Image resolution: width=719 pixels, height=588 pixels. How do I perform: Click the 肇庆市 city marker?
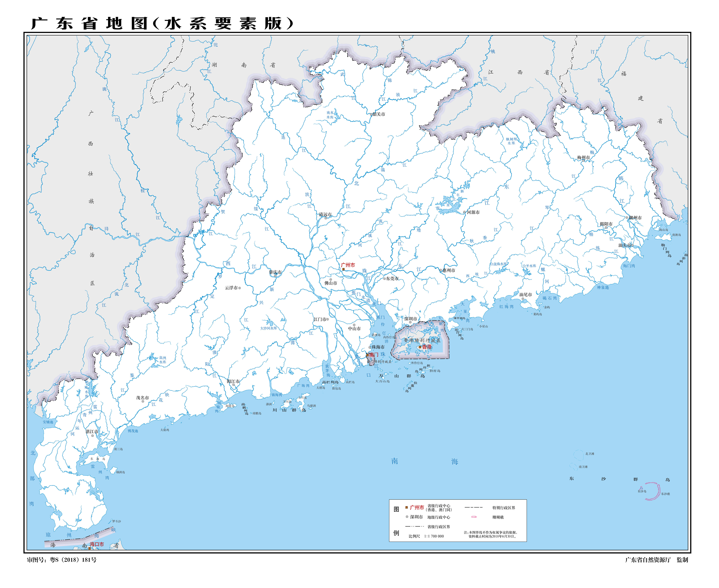[x=275, y=276]
